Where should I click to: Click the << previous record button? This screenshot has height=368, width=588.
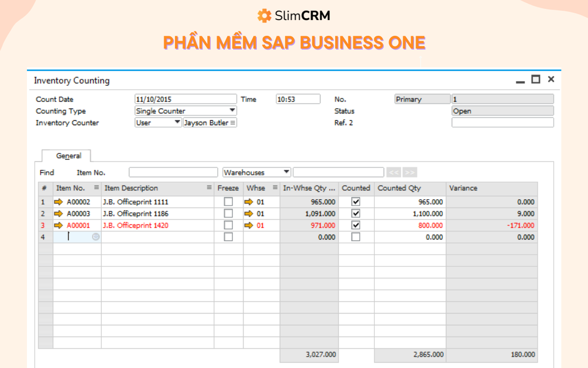pos(394,172)
